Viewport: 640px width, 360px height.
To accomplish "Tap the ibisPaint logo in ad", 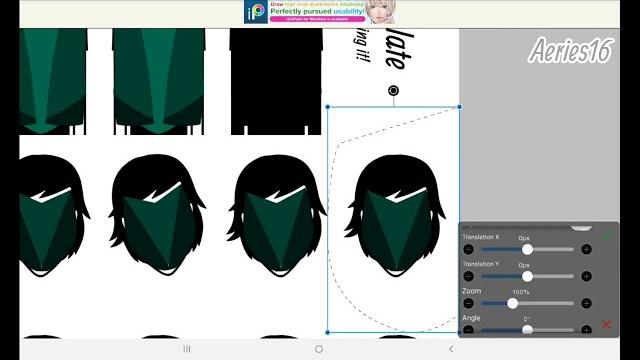I will [256, 12].
